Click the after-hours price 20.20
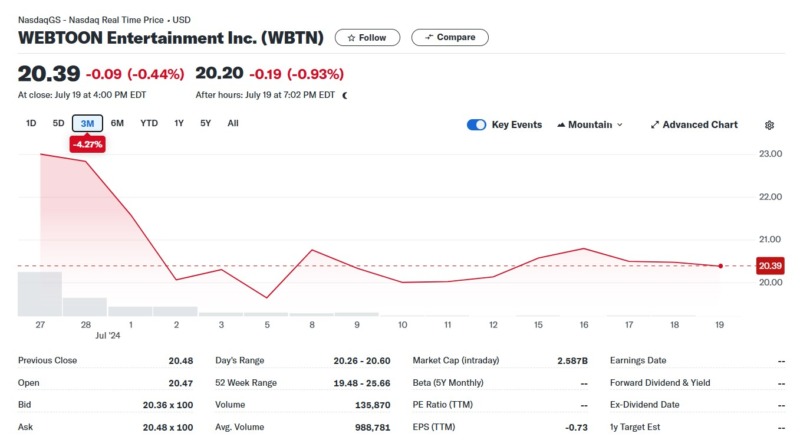Viewport: 800px width, 443px height. [219, 73]
